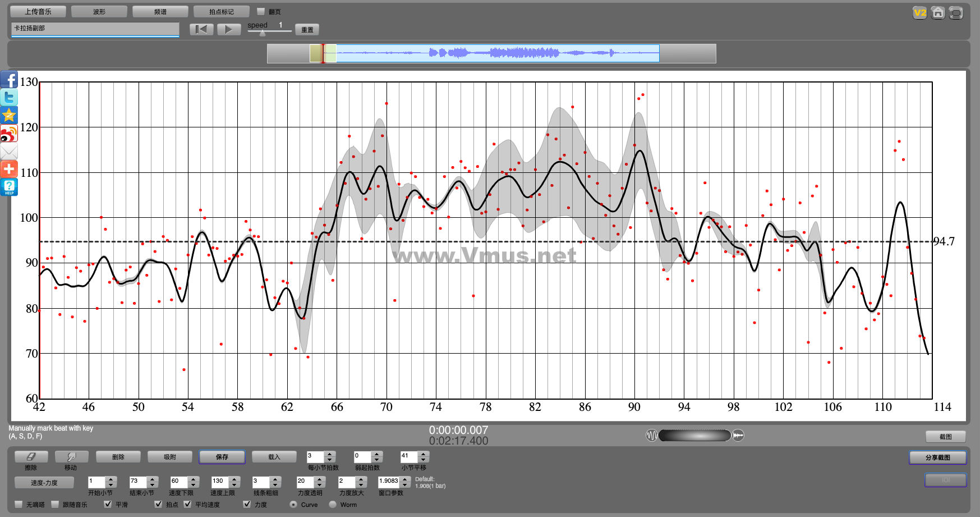Decrease the 结束小节 stepper value
The height and width of the screenshot is (517, 980).
153,485
